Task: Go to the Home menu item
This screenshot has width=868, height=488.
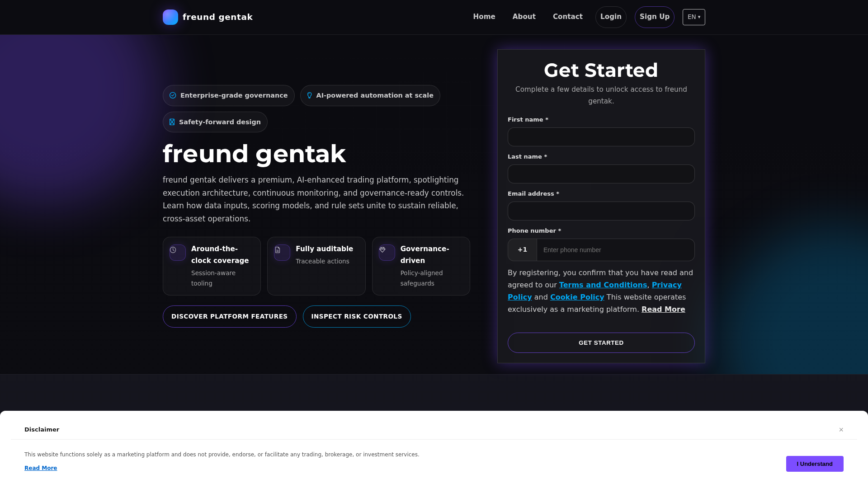Action: pos(484,17)
